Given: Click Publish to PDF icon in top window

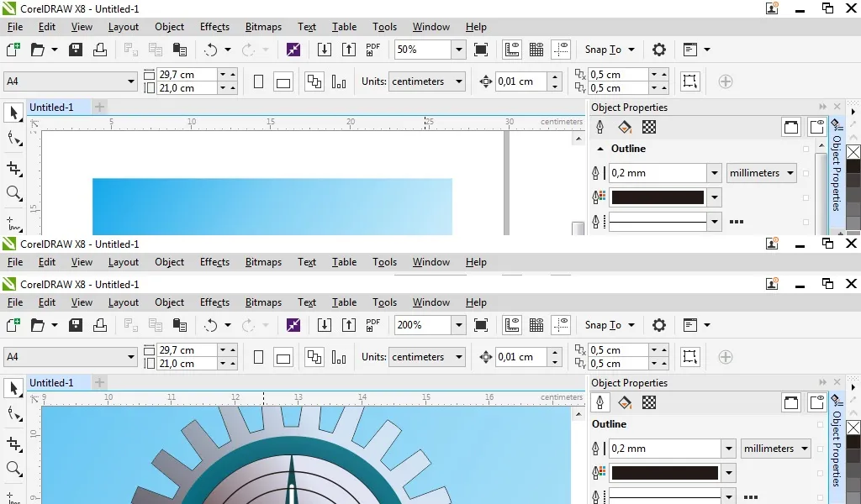Looking at the screenshot, I should 372,50.
